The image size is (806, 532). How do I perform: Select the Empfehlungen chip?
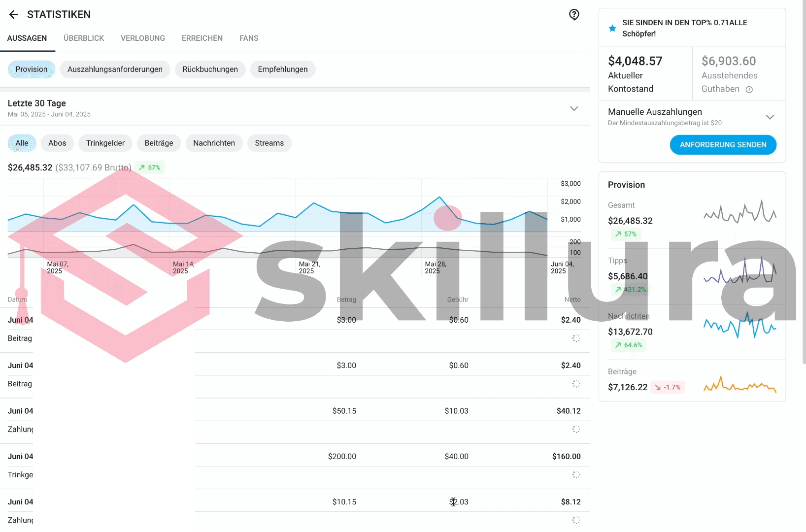(x=283, y=69)
